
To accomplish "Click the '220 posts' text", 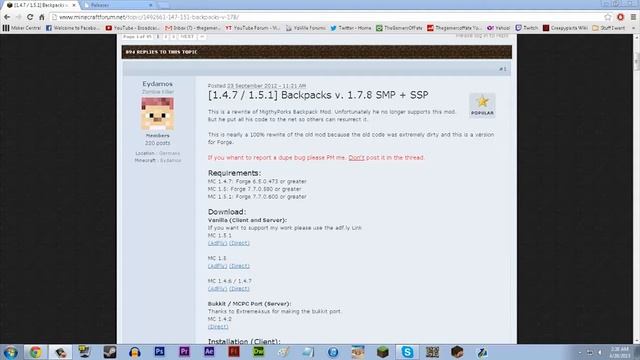I will click(158, 143).
